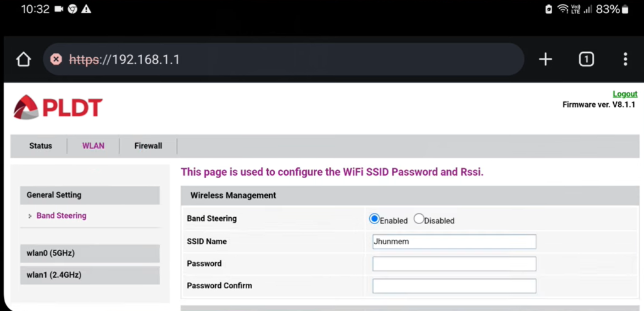Open the WLAN tab
This screenshot has height=311, width=644.
point(93,146)
